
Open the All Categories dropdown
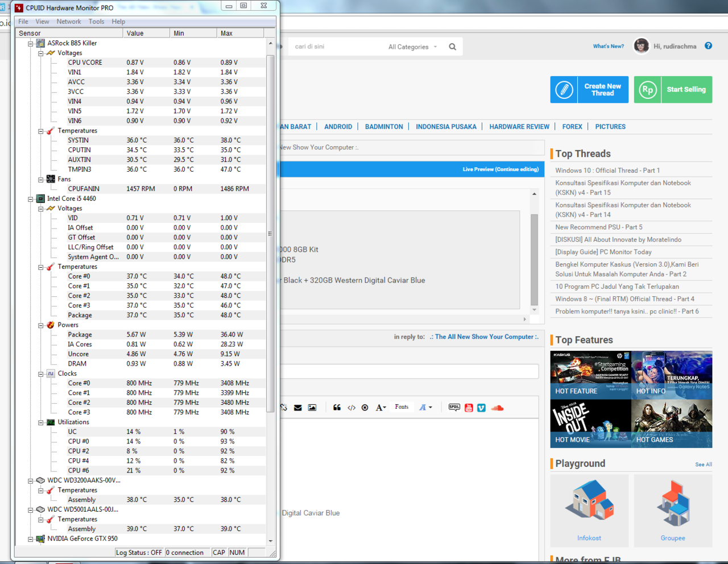point(413,47)
